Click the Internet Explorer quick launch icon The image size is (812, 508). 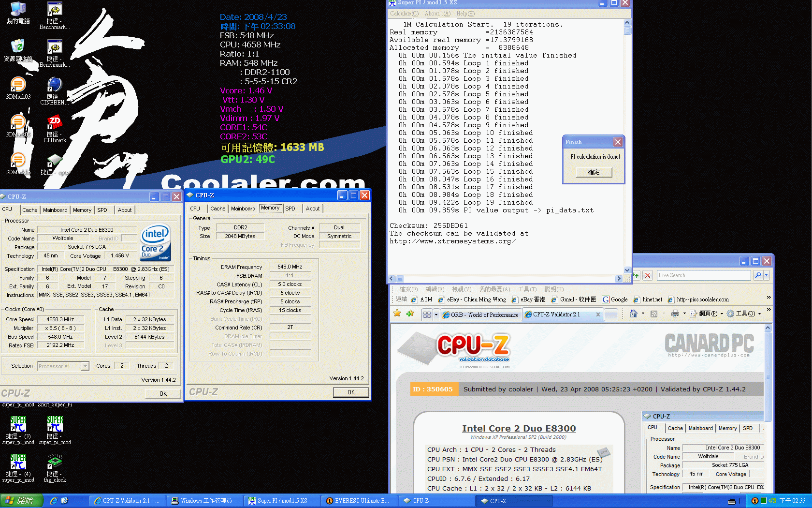[54, 501]
